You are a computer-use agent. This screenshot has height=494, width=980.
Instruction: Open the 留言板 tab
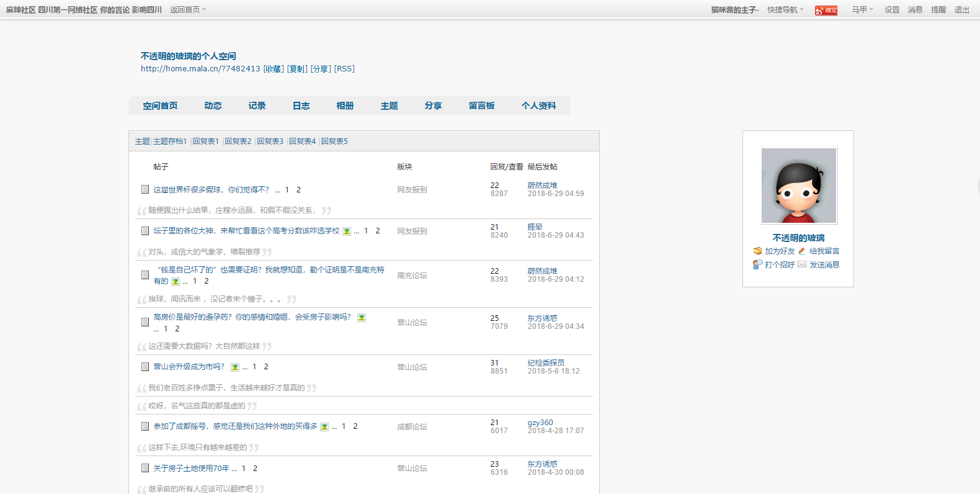(x=481, y=106)
